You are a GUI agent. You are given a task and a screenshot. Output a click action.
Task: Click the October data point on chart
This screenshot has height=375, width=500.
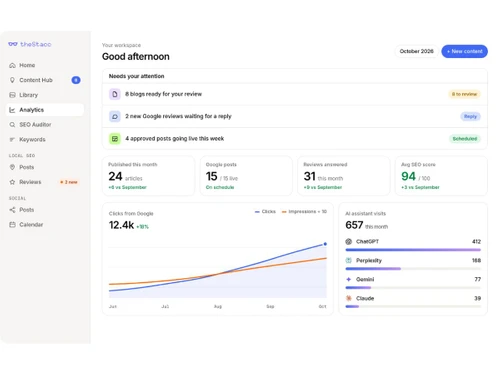point(325,244)
